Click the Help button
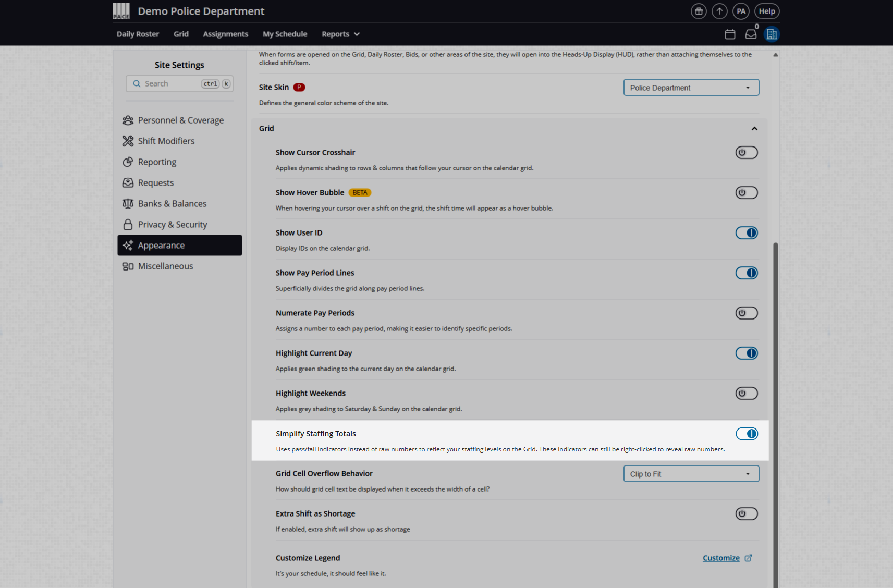The image size is (893, 588). point(767,11)
